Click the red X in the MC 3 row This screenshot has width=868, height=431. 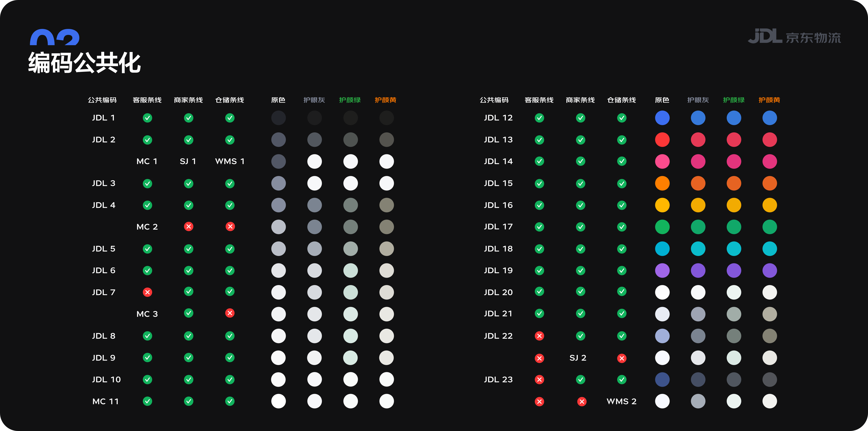230,313
